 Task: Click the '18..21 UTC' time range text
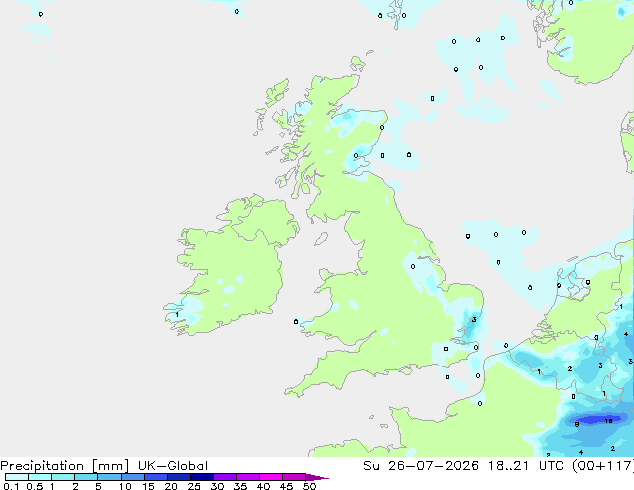[526, 466]
